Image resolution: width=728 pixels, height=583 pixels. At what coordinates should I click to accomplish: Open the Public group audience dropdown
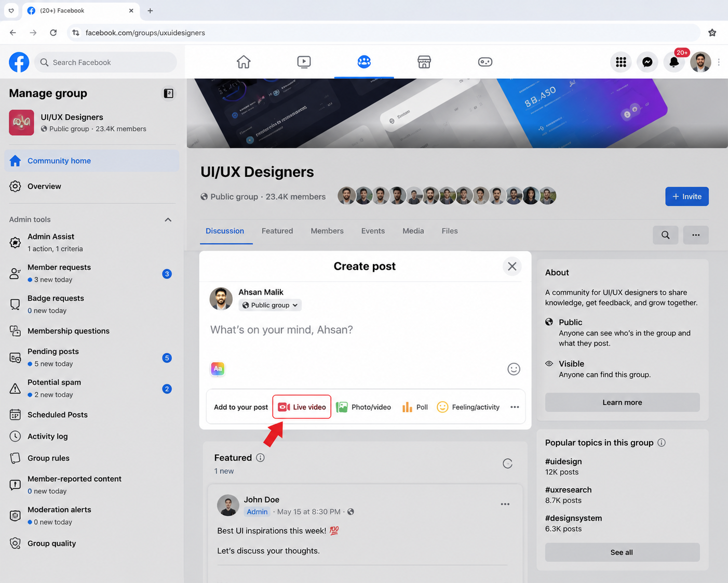[270, 305]
